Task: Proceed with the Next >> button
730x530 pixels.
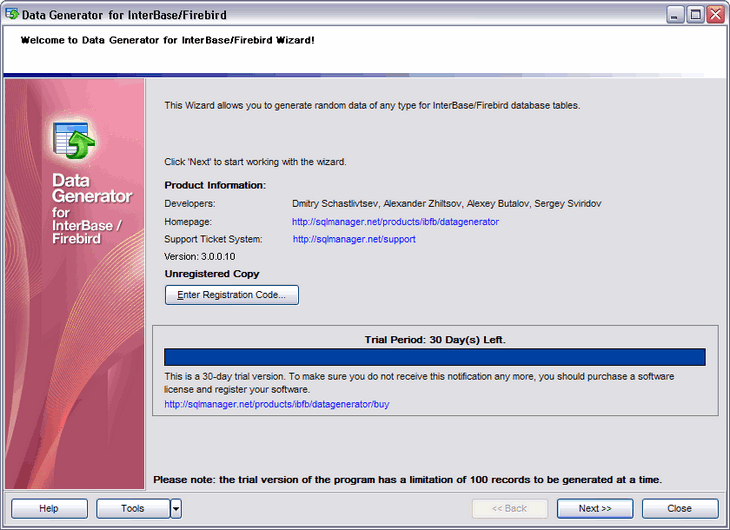Action: click(595, 509)
